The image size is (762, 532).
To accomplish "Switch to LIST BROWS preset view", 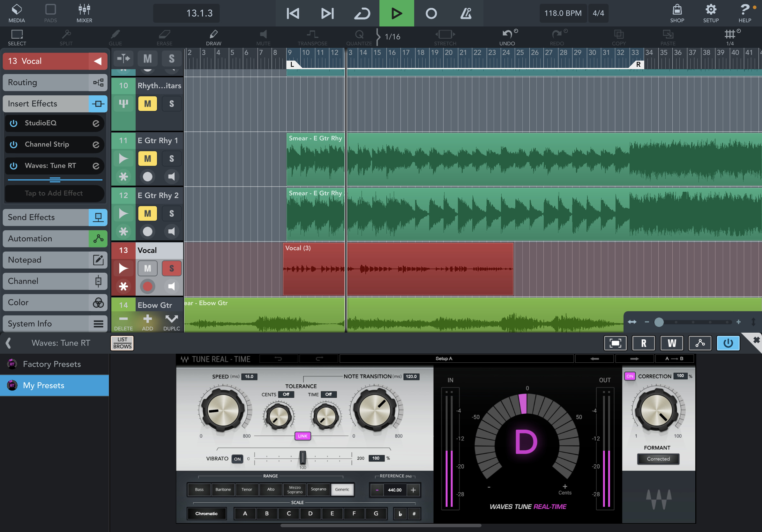I will [x=122, y=343].
